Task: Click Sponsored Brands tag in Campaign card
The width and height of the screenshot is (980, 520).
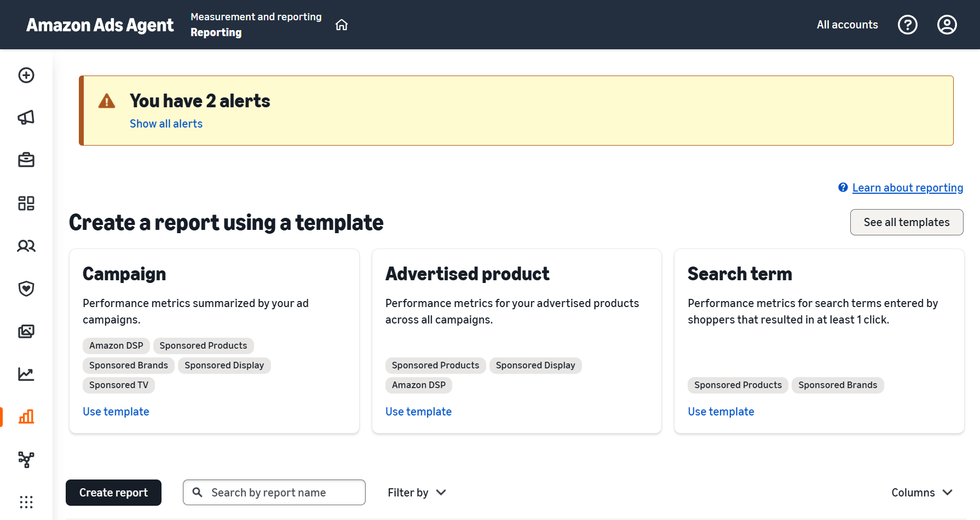Action: click(129, 365)
